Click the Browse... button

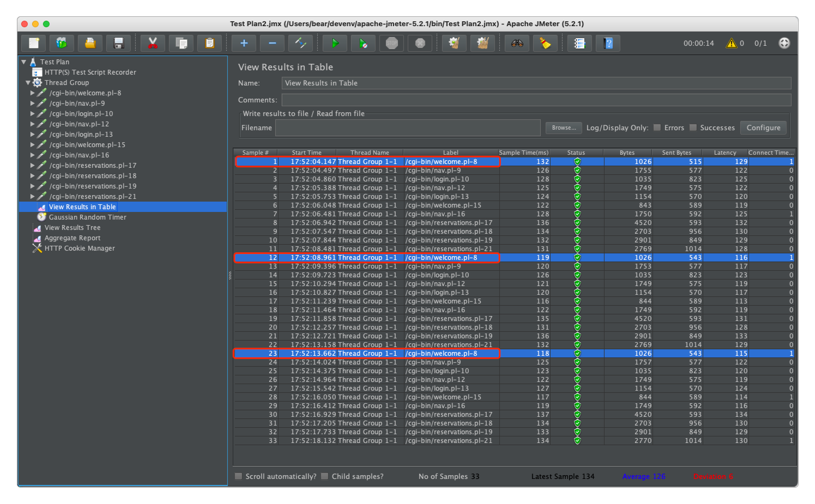(564, 127)
